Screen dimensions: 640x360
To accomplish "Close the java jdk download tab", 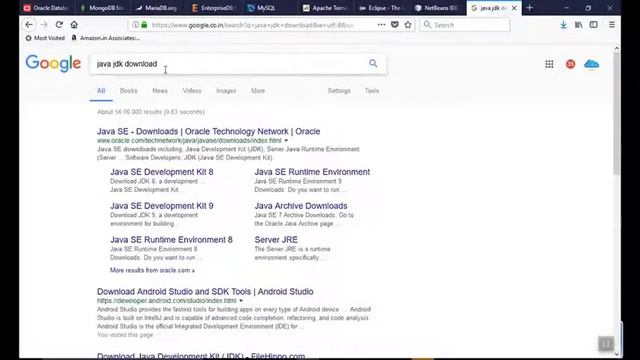I will coord(514,8).
